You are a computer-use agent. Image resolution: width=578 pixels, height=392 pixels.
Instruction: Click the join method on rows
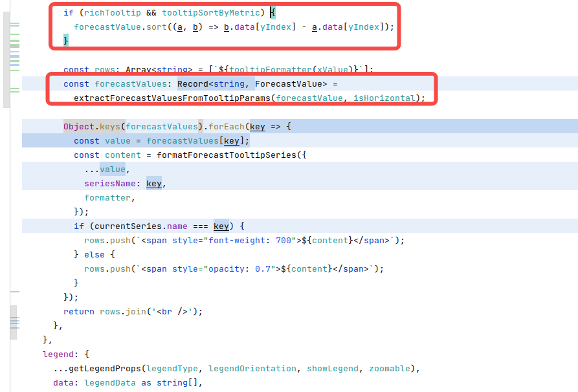pyautogui.click(x=136, y=312)
